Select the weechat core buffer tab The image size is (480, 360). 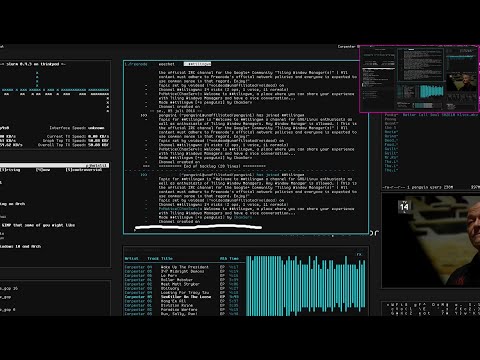[166, 64]
